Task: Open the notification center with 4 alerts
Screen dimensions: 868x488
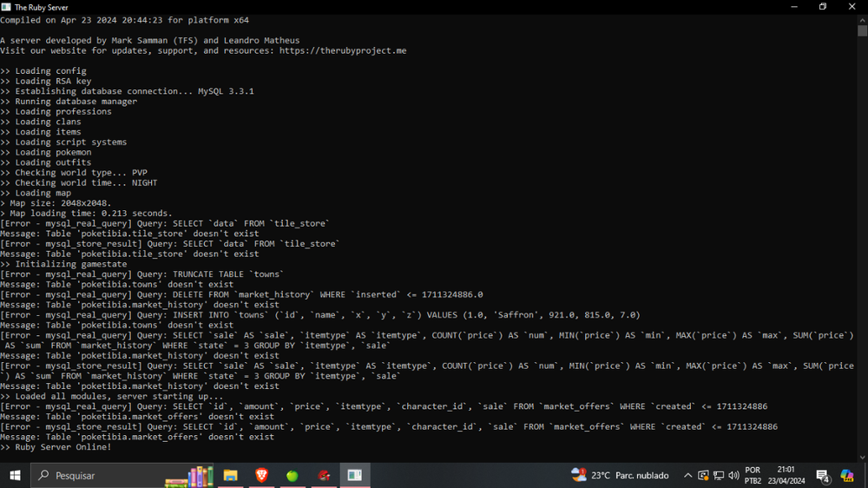Action: (823, 475)
